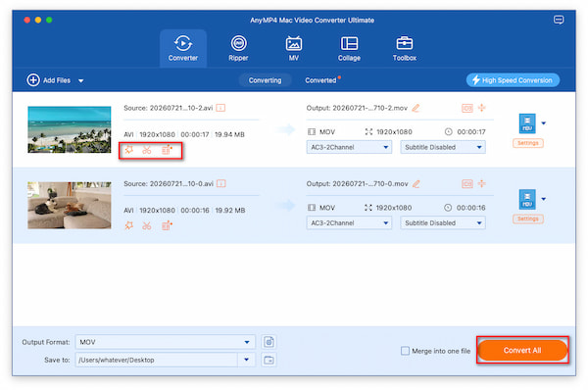Switch to the Ripper tab
This screenshot has height=390, width=588.
(238, 48)
